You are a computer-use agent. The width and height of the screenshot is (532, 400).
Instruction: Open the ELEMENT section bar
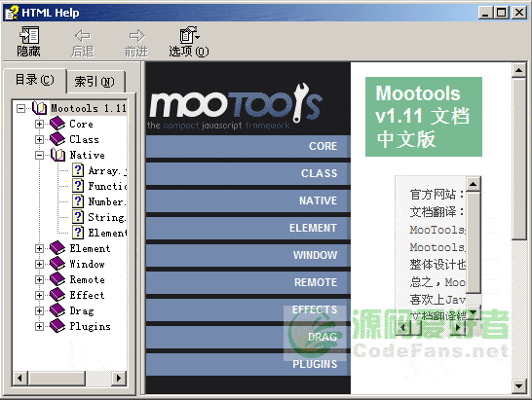point(248,228)
